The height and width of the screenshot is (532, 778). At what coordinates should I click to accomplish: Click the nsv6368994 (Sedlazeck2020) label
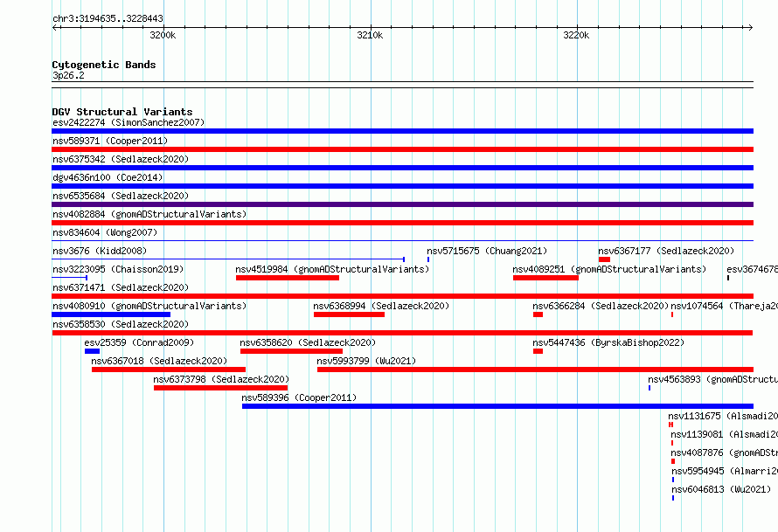pos(381,306)
